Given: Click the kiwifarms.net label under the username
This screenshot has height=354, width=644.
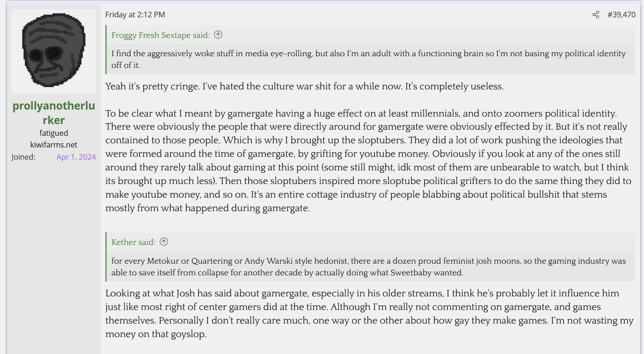Looking at the screenshot, I should [x=54, y=145].
